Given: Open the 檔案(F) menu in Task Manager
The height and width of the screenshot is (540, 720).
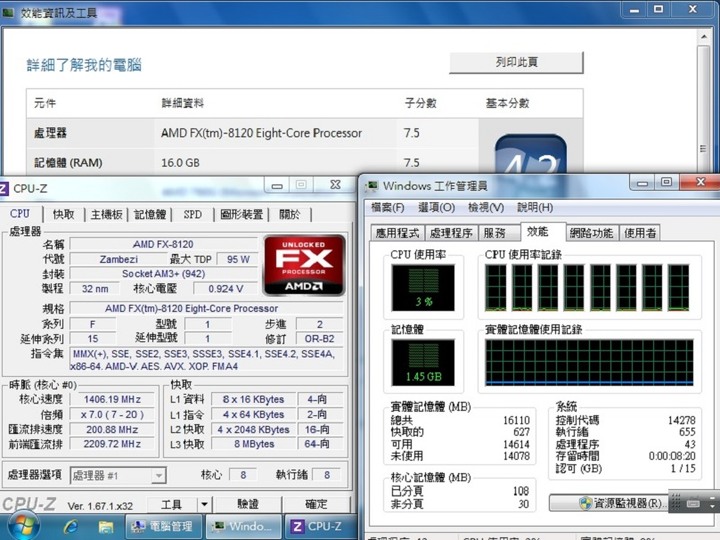Looking at the screenshot, I should click(388, 208).
